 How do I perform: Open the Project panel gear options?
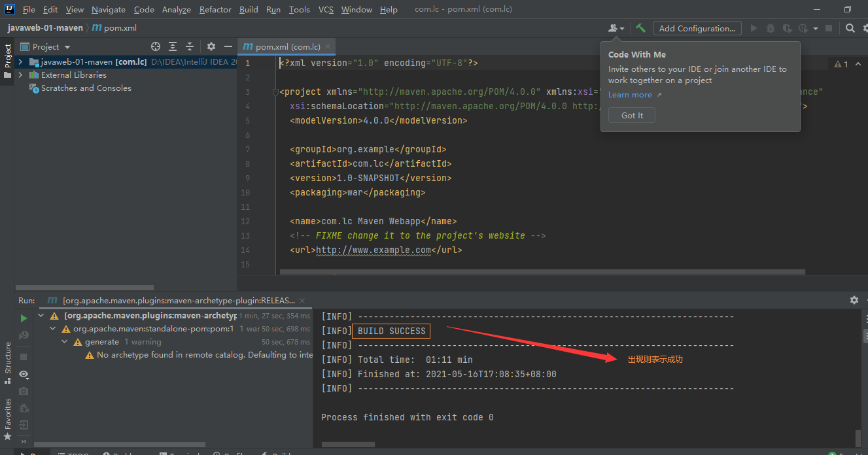[x=211, y=46]
